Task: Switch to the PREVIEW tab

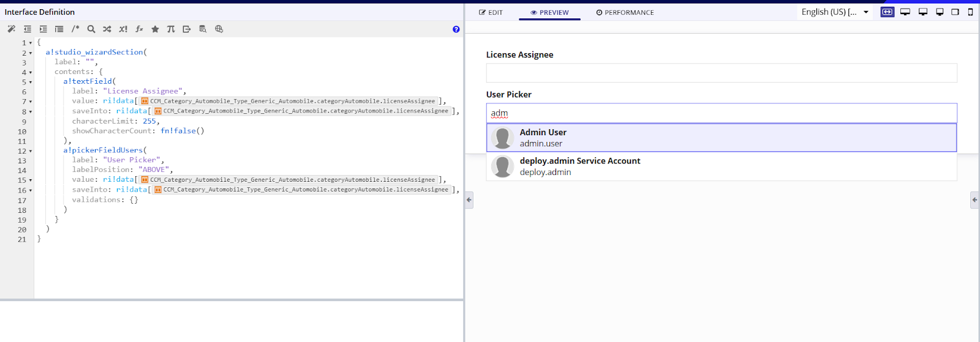Action: [549, 12]
